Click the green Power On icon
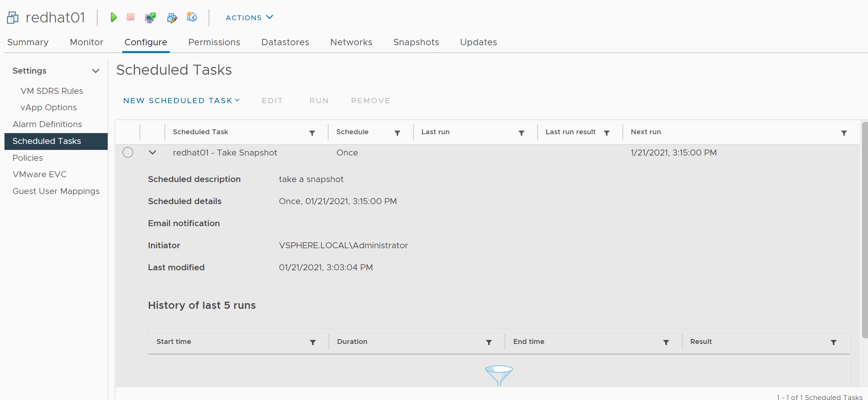The image size is (868, 400). pyautogui.click(x=114, y=17)
